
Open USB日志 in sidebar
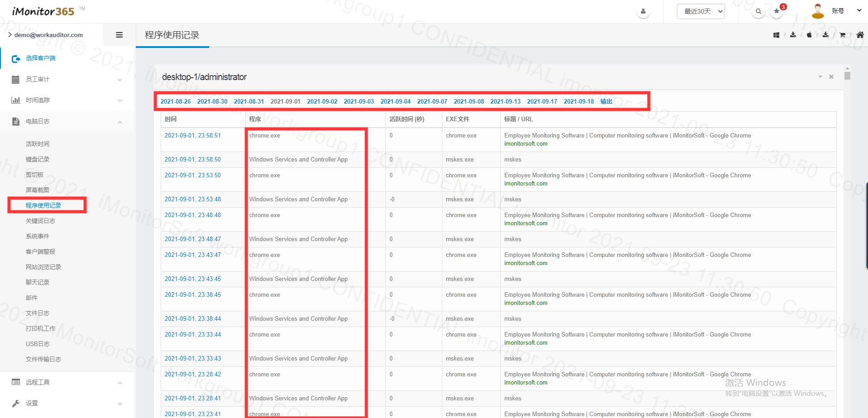(x=38, y=344)
